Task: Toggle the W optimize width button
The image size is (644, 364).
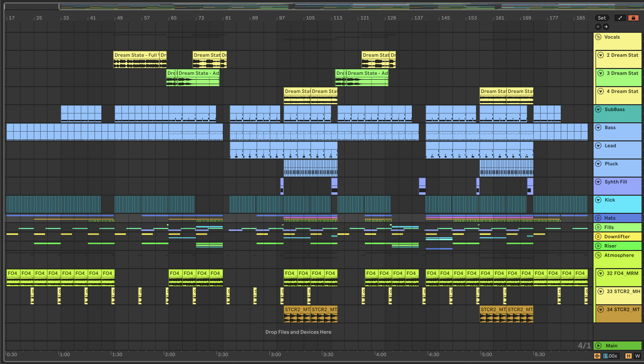Action: click(637, 356)
